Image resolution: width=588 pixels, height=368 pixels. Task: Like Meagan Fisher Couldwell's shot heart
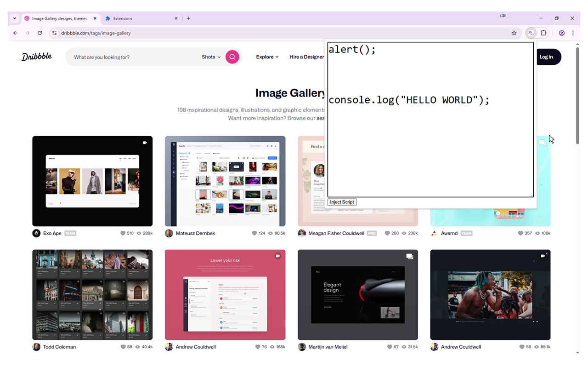coord(387,233)
